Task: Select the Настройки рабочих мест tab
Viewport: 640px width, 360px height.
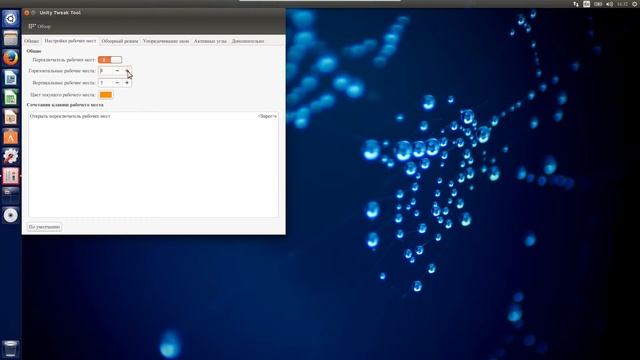Action: click(70, 41)
